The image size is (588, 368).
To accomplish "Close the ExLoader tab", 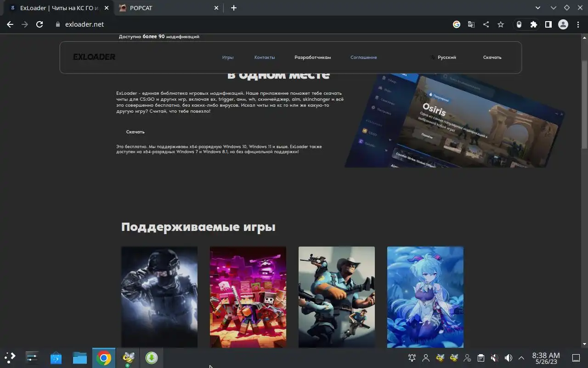I will pyautogui.click(x=107, y=8).
